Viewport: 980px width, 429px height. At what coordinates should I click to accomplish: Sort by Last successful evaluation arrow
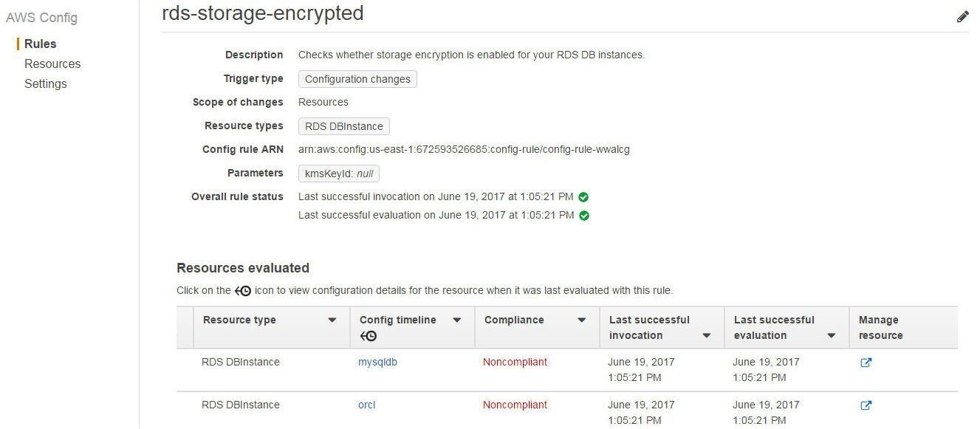click(x=832, y=336)
